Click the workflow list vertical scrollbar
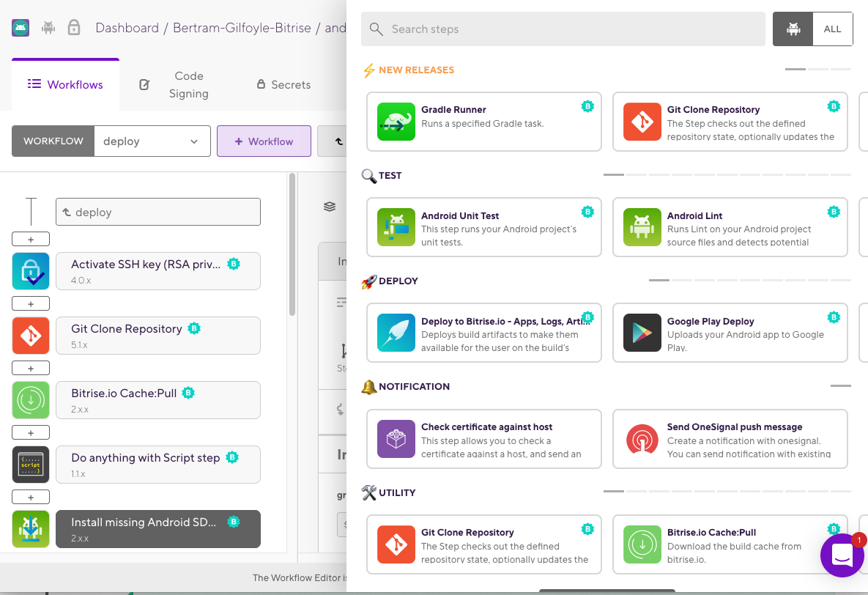The width and height of the screenshot is (868, 595). (292, 245)
